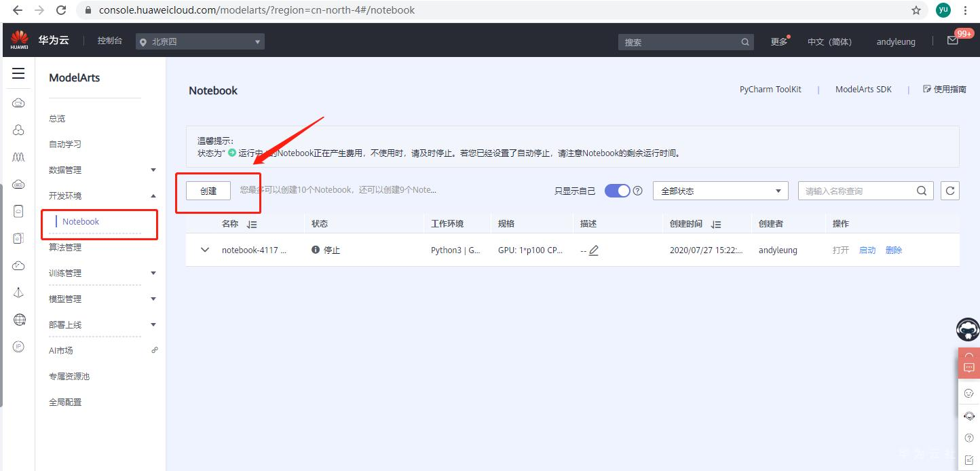This screenshot has width=980, height=471.
Task: Click the link icon beside AI市场
Action: click(155, 350)
